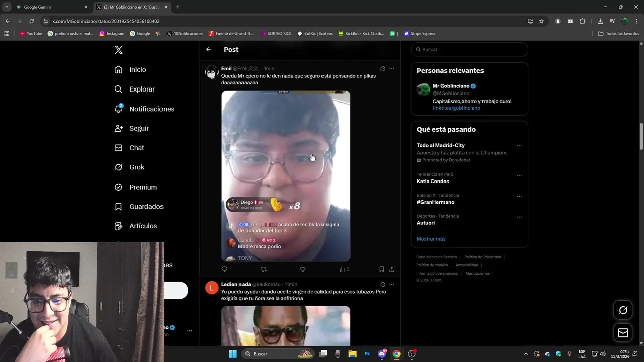Screen dimensions: 644x362
Task: Click the back arrow next to Post
Action: 209,49
